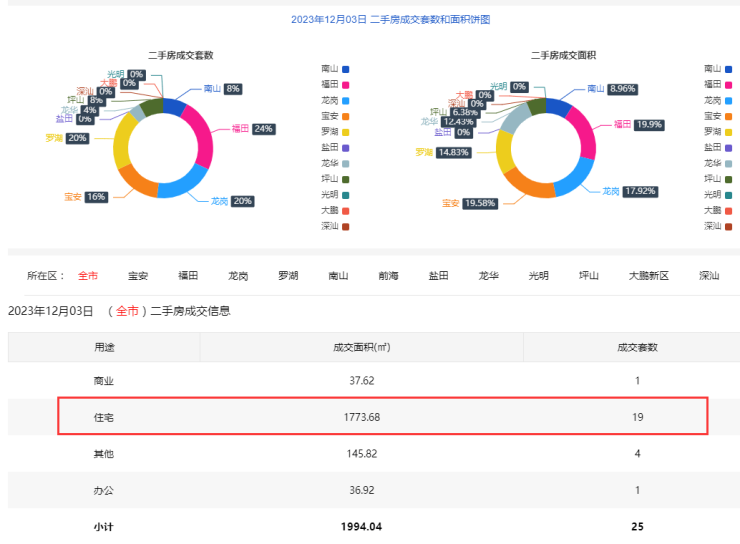
Task: Hide 龙岗 series in left chart legend
Action: [335, 100]
